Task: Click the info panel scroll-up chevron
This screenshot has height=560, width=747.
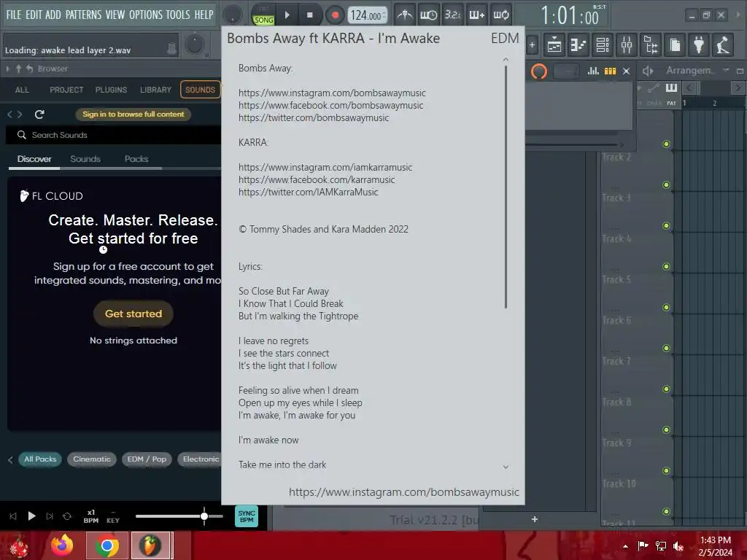Action: pos(506,60)
